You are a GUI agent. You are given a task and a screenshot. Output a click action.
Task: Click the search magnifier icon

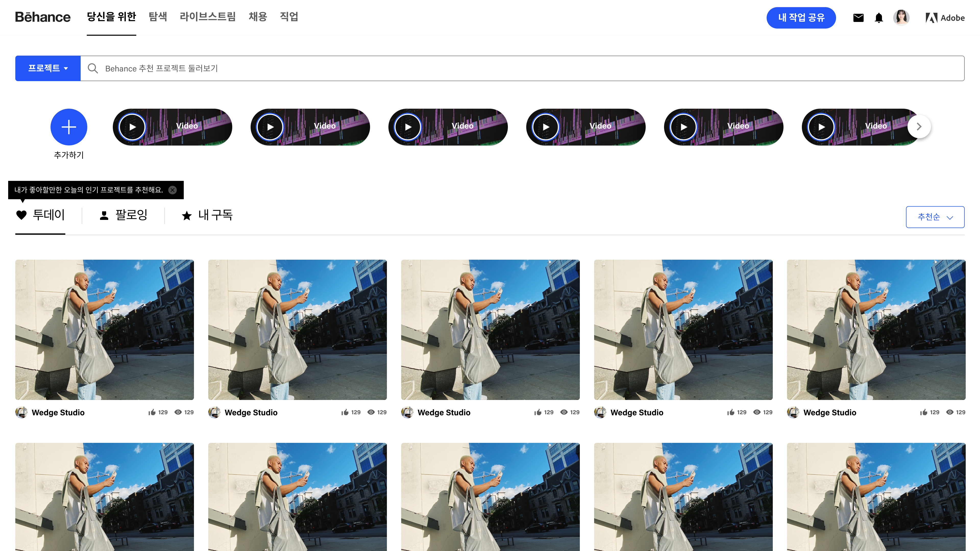(x=93, y=68)
